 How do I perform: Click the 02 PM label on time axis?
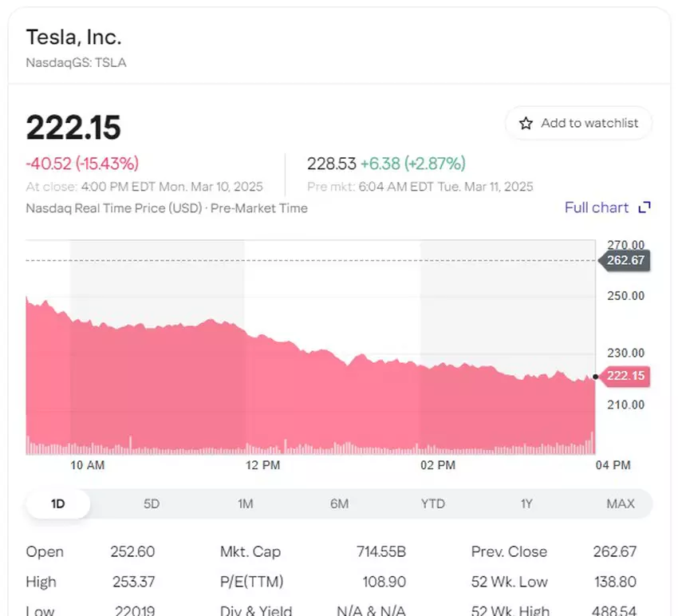click(x=438, y=465)
